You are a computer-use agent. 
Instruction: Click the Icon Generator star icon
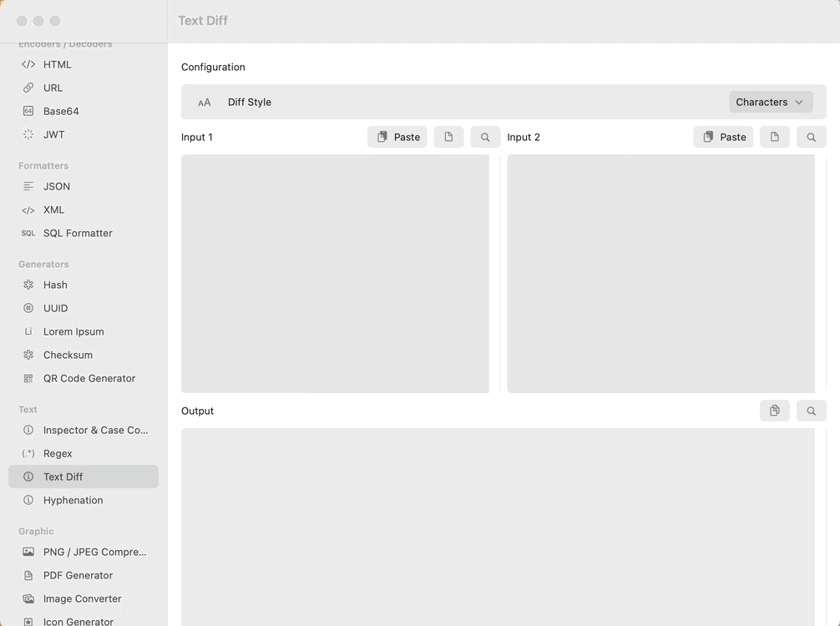(28, 622)
